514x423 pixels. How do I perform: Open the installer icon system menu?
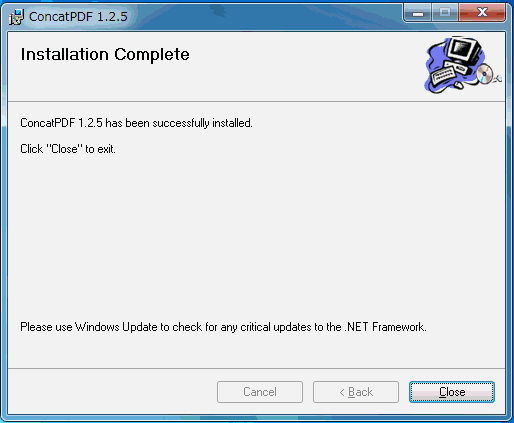click(16, 17)
